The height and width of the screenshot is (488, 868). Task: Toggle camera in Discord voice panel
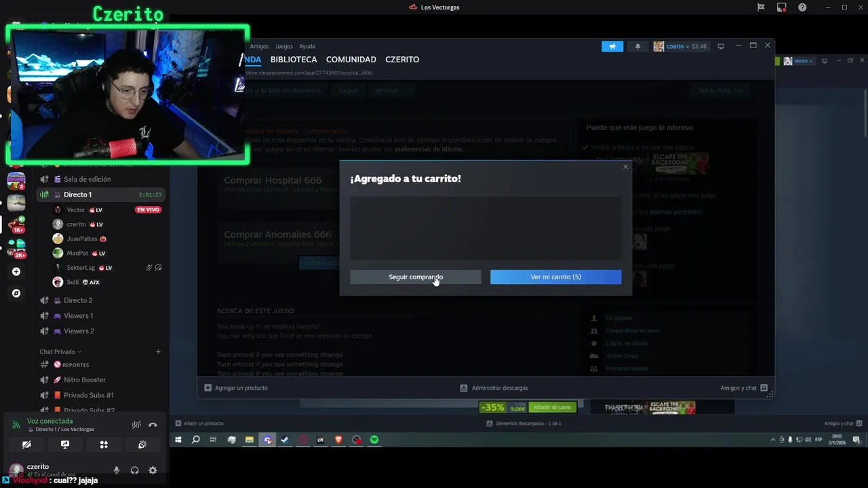click(x=26, y=445)
